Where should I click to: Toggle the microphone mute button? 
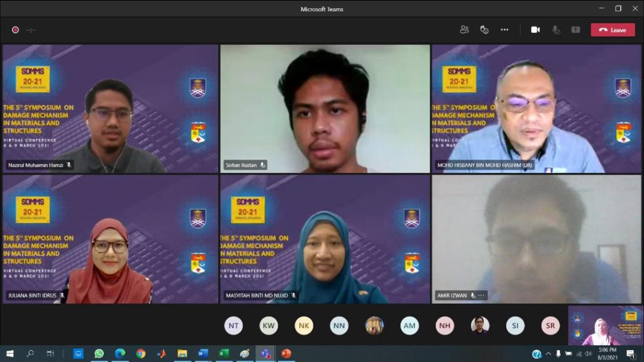pyautogui.click(x=556, y=30)
